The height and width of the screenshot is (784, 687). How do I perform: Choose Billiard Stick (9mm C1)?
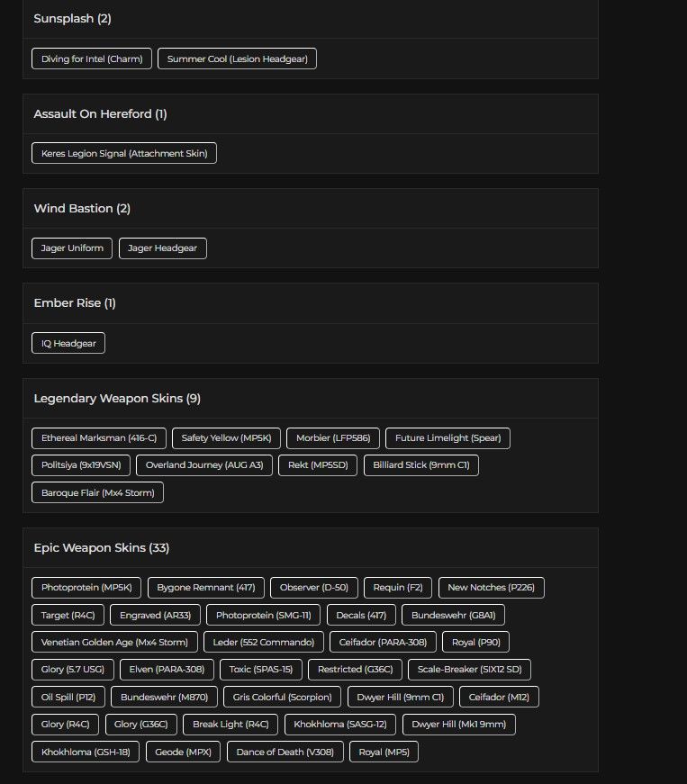point(421,465)
